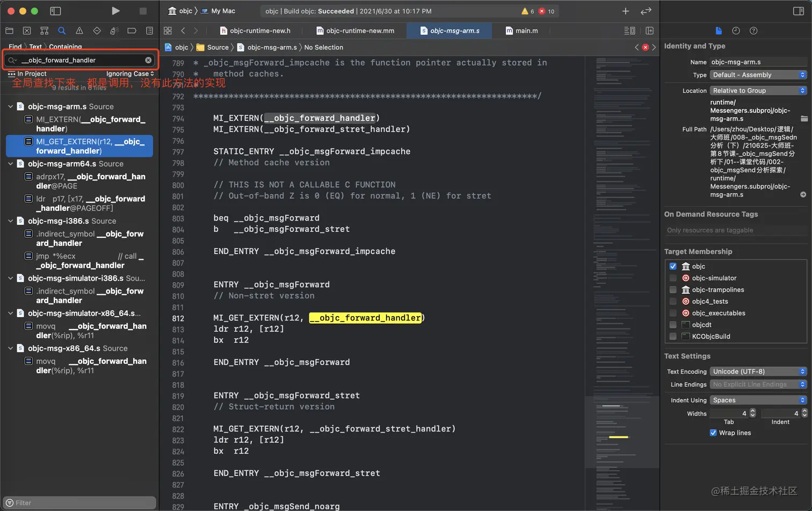
Task: Check objc4_tests target membership
Action: (673, 301)
